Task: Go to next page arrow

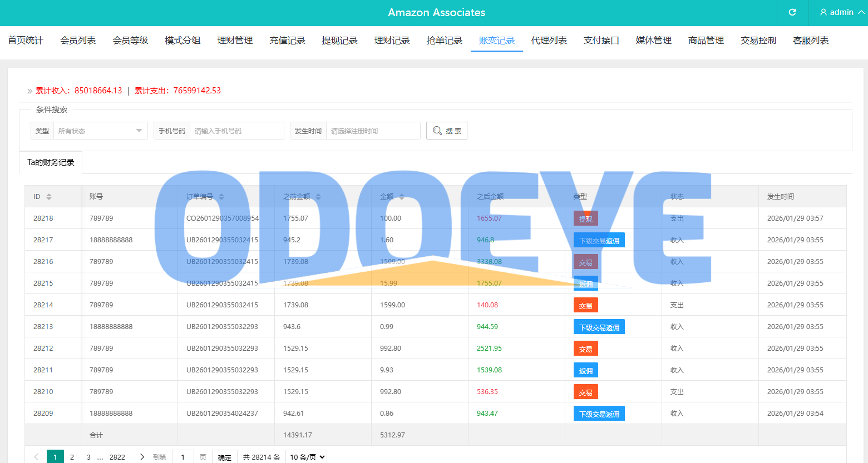Action: 142,457
